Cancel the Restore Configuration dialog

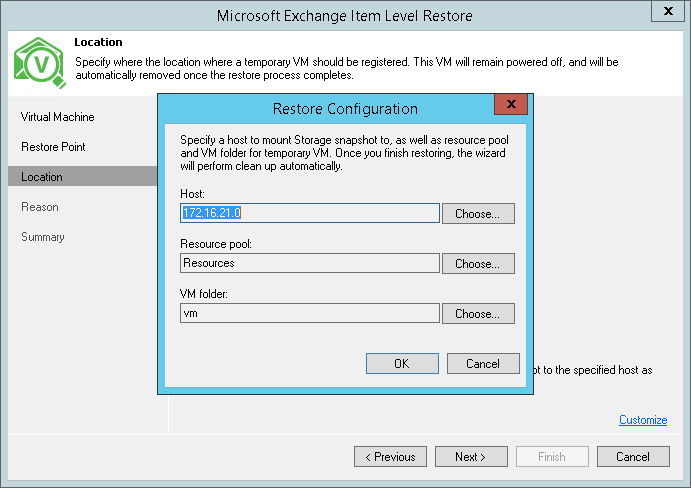483,364
